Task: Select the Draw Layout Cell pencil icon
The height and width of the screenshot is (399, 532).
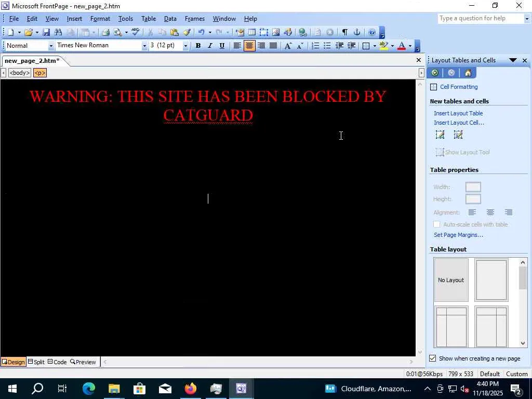Action: tap(458, 135)
